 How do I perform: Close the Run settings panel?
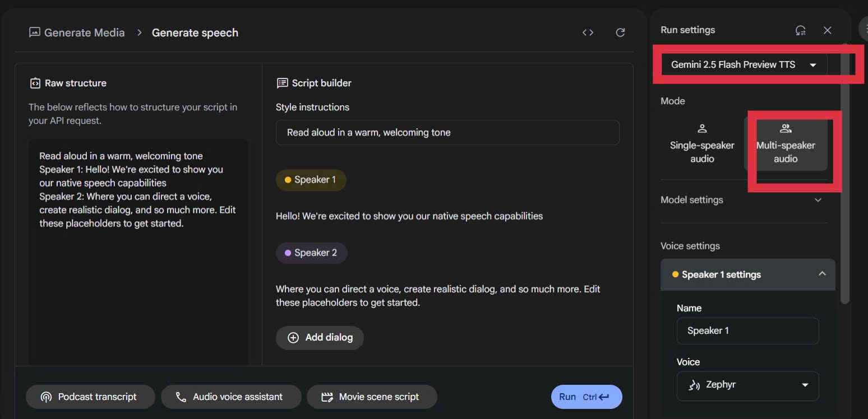[828, 30]
